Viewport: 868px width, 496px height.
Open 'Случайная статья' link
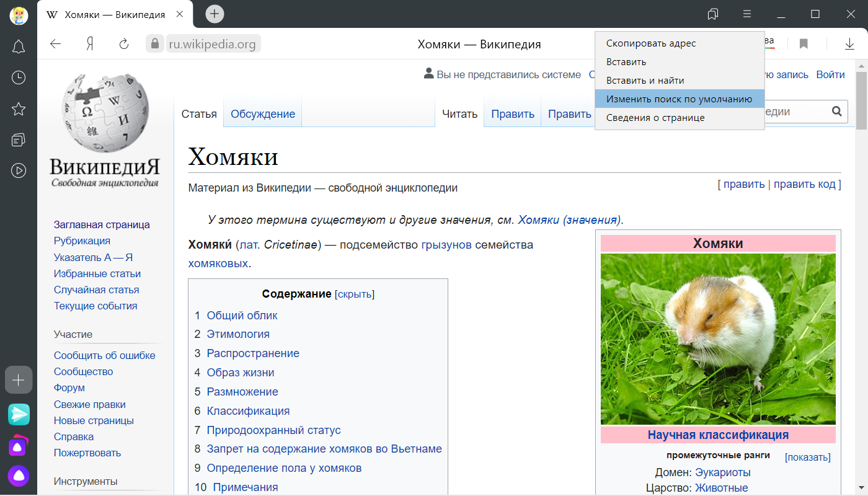click(96, 290)
